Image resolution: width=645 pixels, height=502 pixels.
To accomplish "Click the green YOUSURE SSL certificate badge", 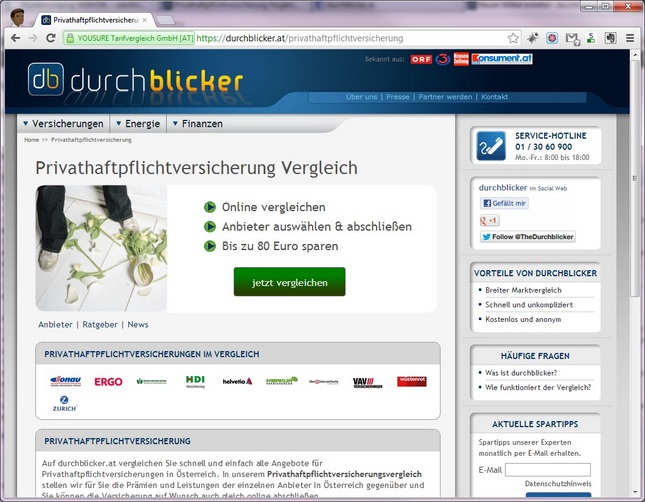I will (x=129, y=38).
